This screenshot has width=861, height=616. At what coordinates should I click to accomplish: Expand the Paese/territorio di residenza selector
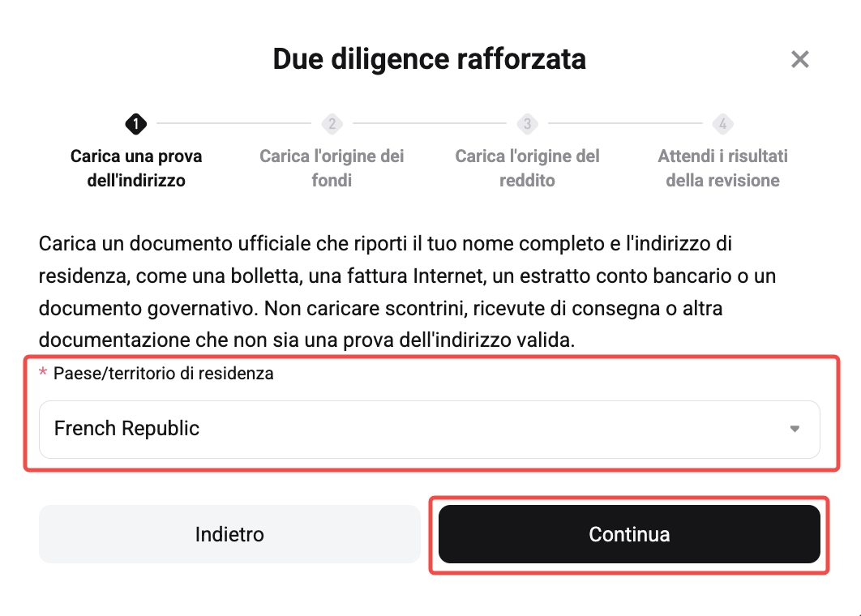[430, 430]
